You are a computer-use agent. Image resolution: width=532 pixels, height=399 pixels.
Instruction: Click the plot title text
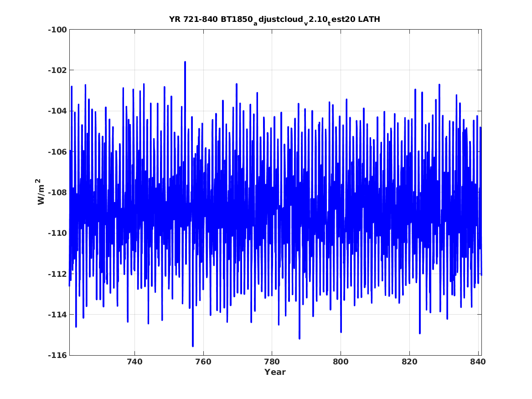[274, 20]
